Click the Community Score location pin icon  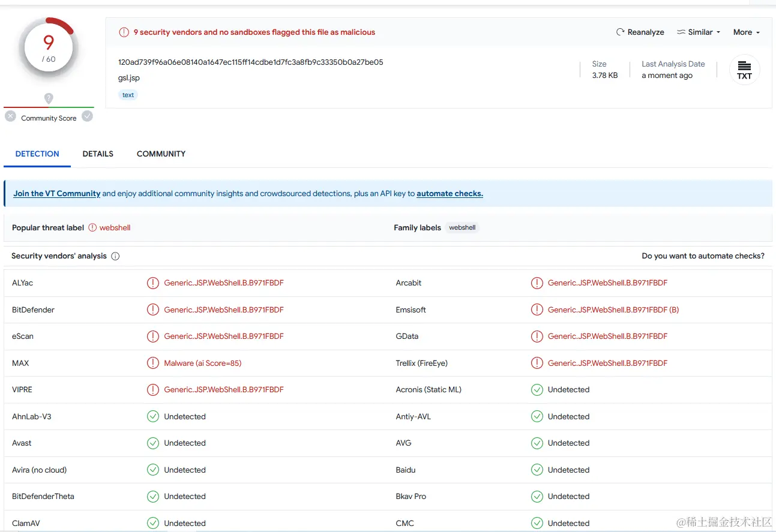(x=49, y=98)
